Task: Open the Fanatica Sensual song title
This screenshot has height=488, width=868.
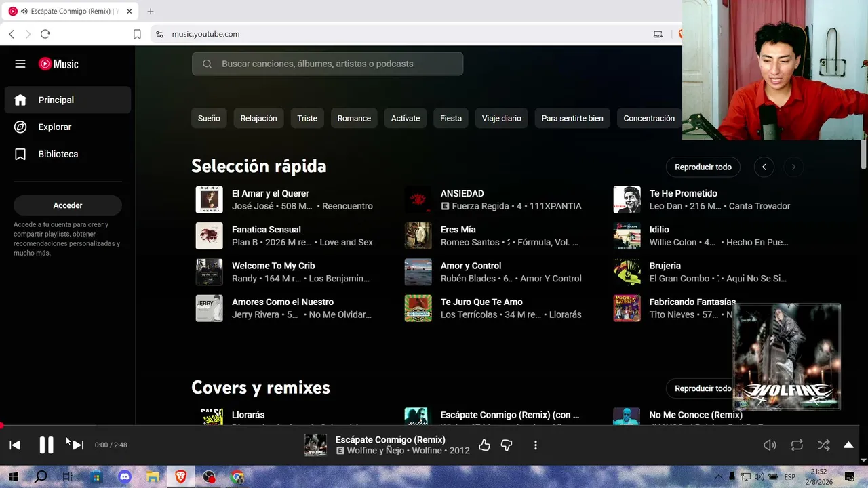Action: tap(267, 230)
